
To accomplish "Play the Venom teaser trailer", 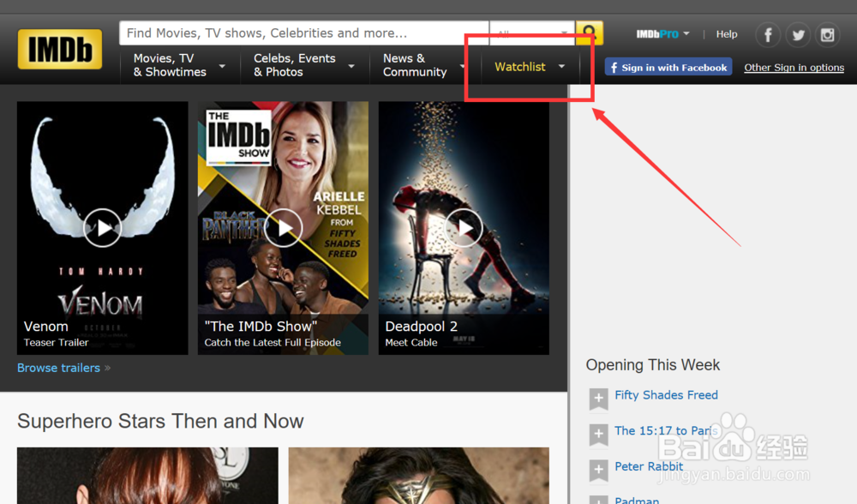I will tap(102, 227).
